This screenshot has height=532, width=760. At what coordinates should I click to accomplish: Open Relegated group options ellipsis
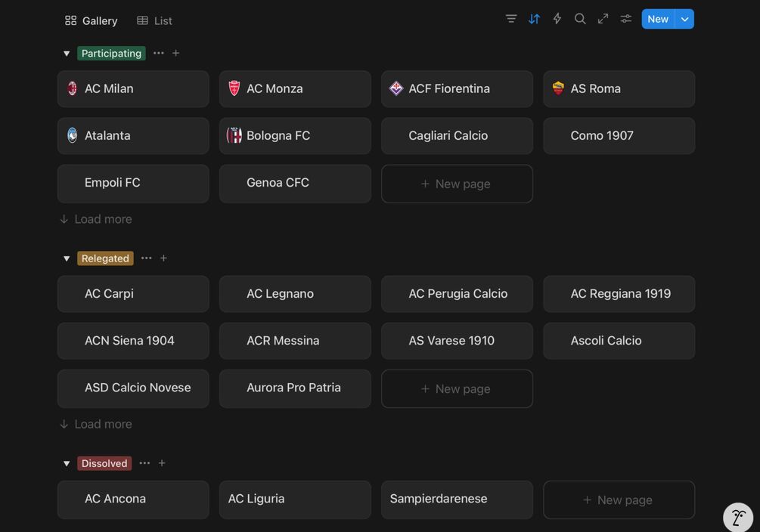(147, 258)
